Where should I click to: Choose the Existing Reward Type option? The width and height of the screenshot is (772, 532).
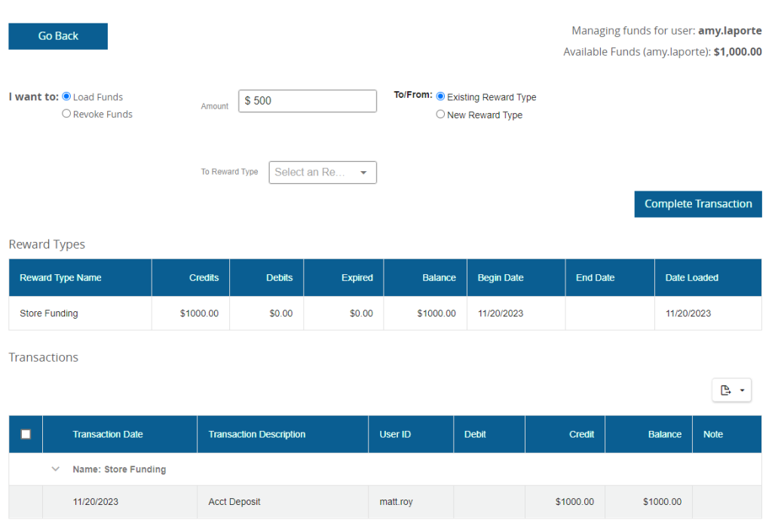(440, 96)
